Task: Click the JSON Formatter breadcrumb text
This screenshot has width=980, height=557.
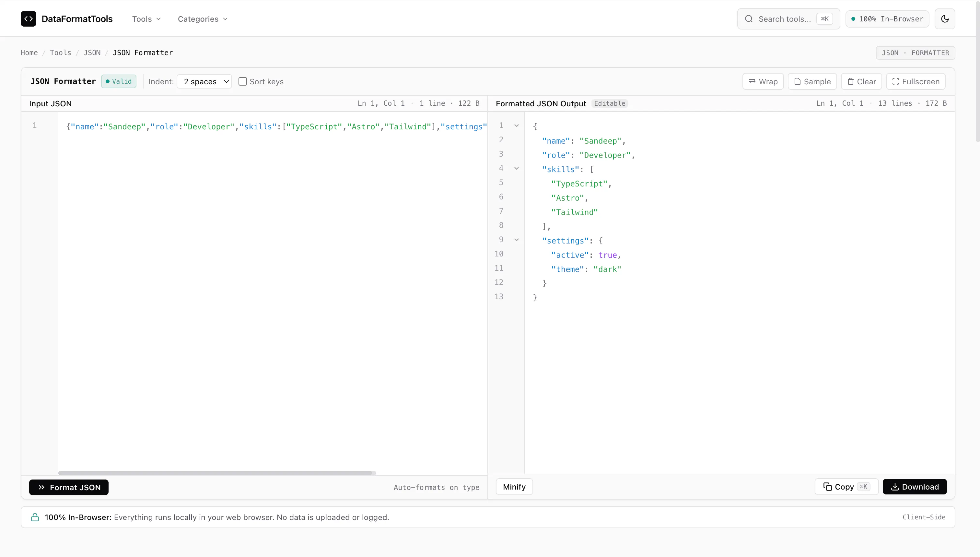Action: (x=143, y=53)
